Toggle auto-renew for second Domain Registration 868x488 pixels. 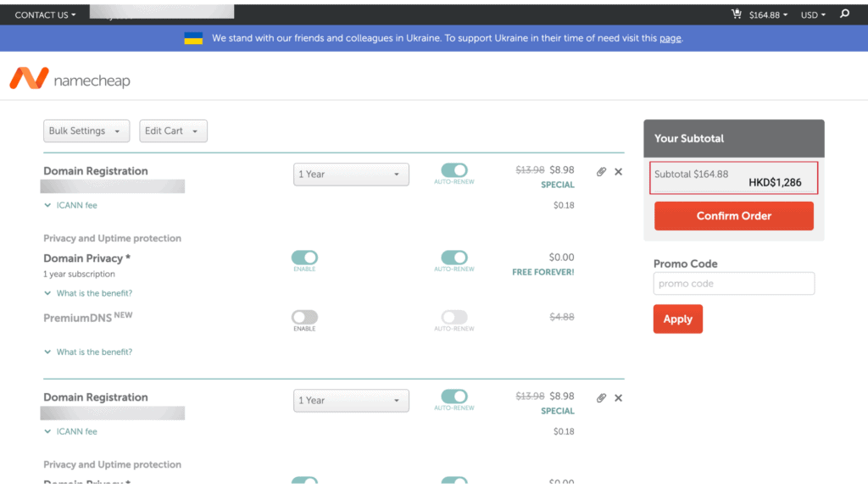[454, 396]
